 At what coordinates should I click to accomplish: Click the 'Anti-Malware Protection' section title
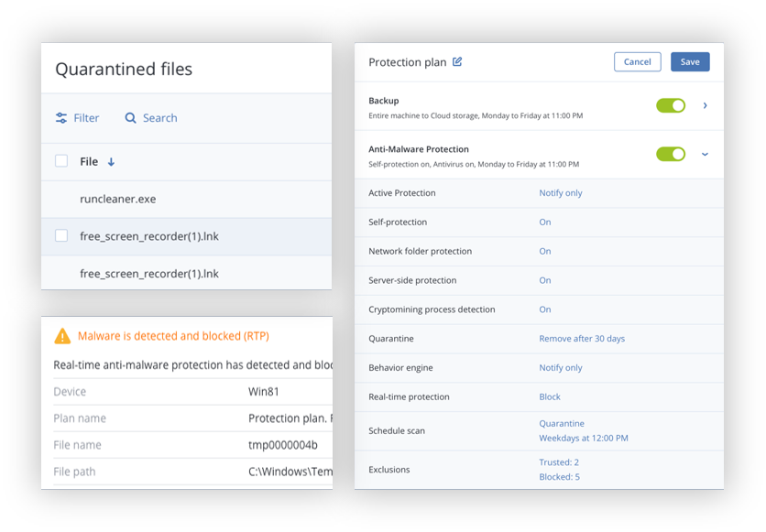point(419,149)
